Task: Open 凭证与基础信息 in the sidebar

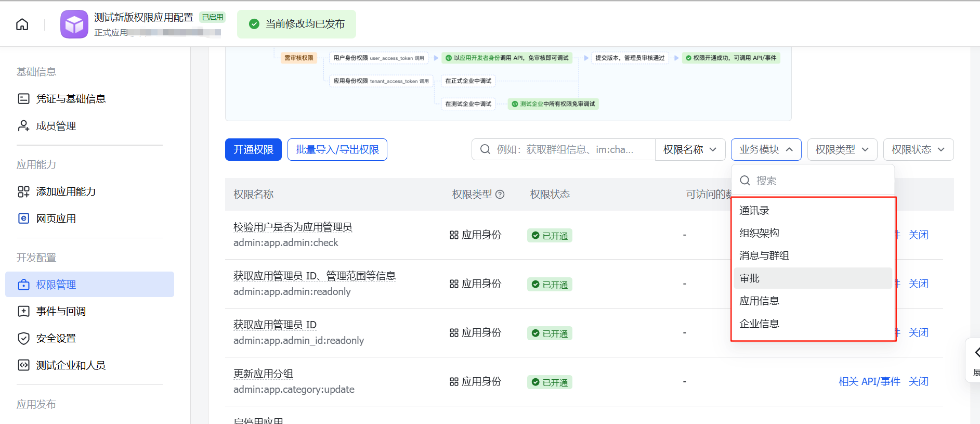Action: click(x=70, y=99)
